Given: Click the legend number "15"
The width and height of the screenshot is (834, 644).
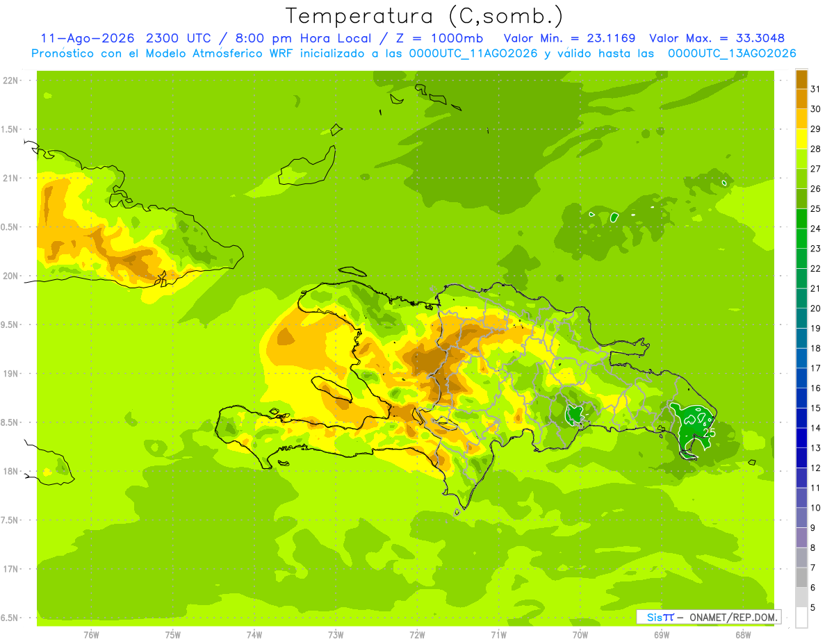Looking at the screenshot, I should coord(816,408).
